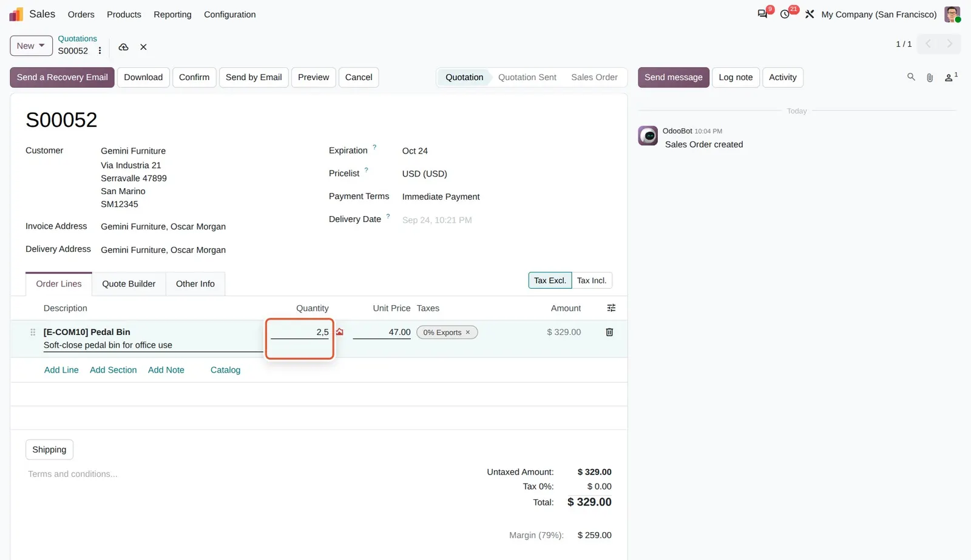971x560 pixels.
Task: Open the Configuration menu
Action: pos(229,15)
